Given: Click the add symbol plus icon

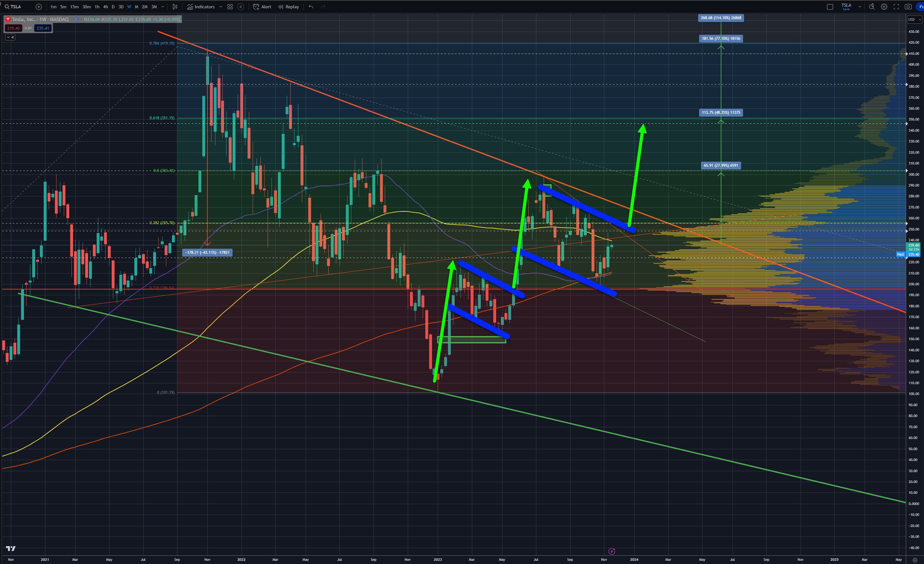Looking at the screenshot, I should [39, 7].
